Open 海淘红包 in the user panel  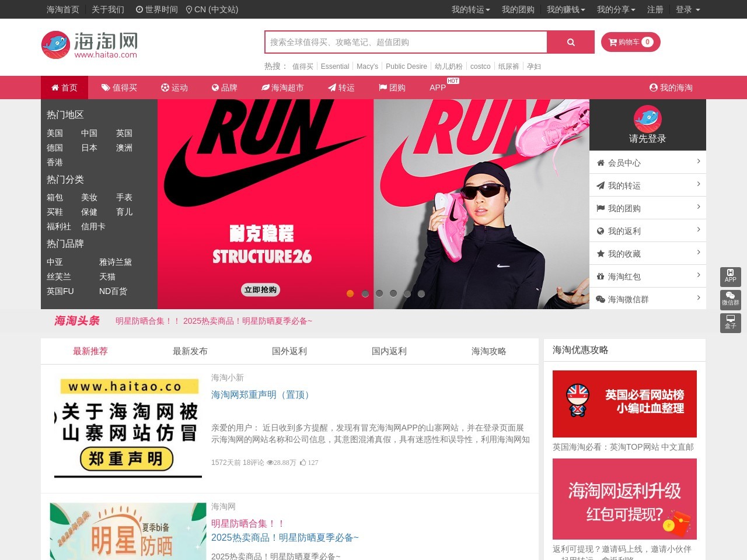[648, 276]
